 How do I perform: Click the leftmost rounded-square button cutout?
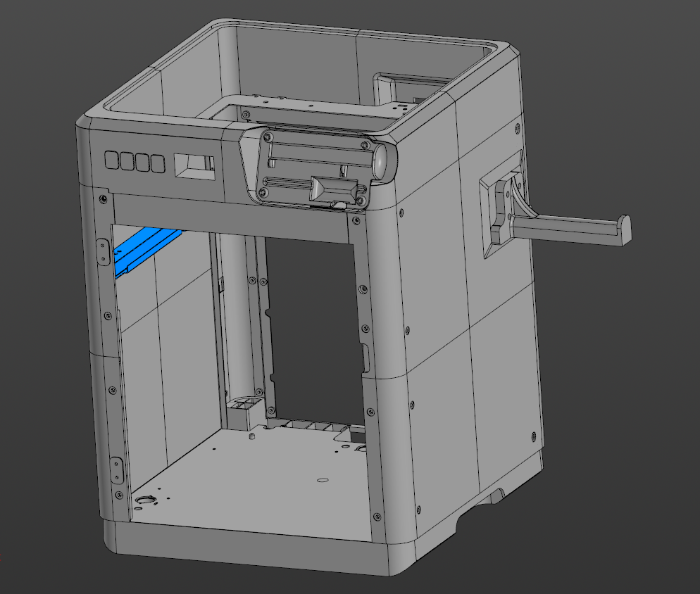click(x=111, y=160)
